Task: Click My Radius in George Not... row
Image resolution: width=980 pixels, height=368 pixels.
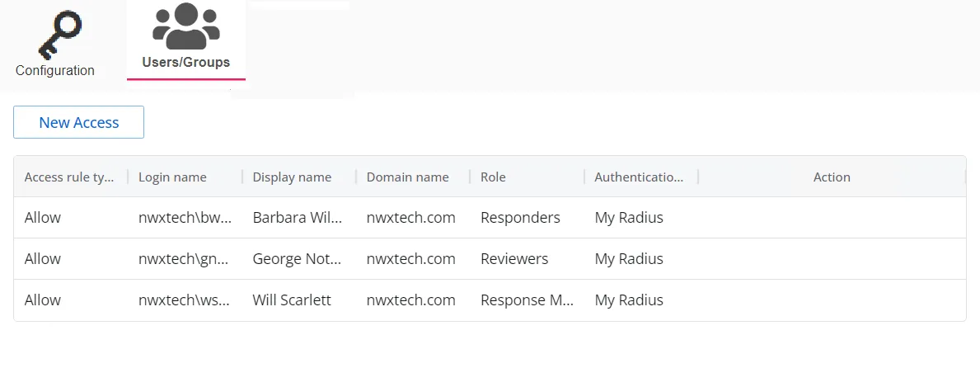Action: tap(629, 259)
